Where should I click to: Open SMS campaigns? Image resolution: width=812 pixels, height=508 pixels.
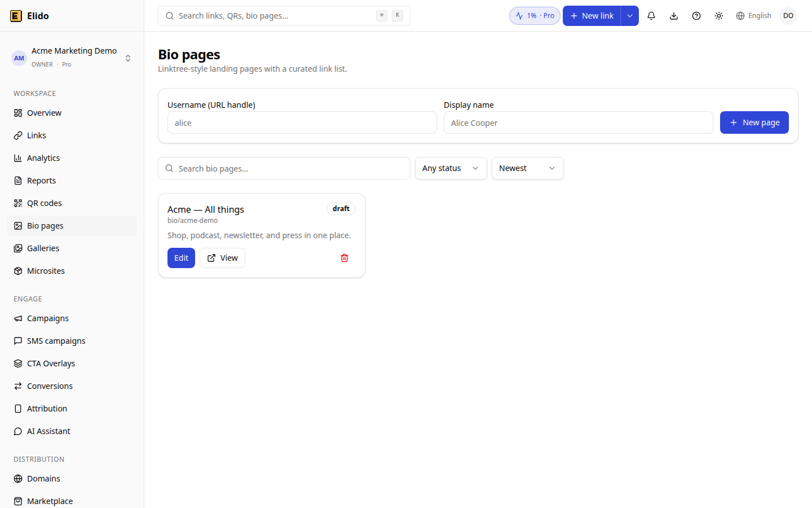(72, 341)
